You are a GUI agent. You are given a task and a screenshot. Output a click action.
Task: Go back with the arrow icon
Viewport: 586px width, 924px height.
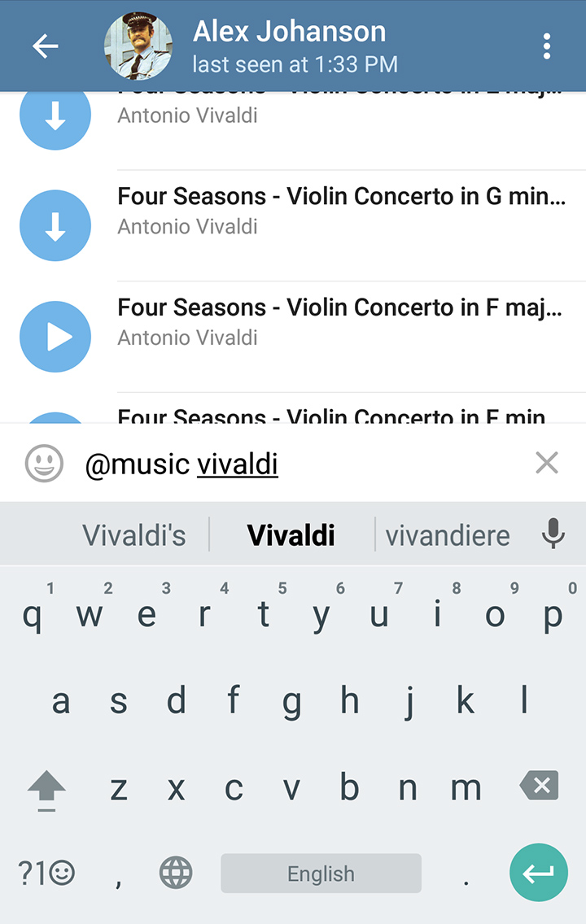pos(46,46)
